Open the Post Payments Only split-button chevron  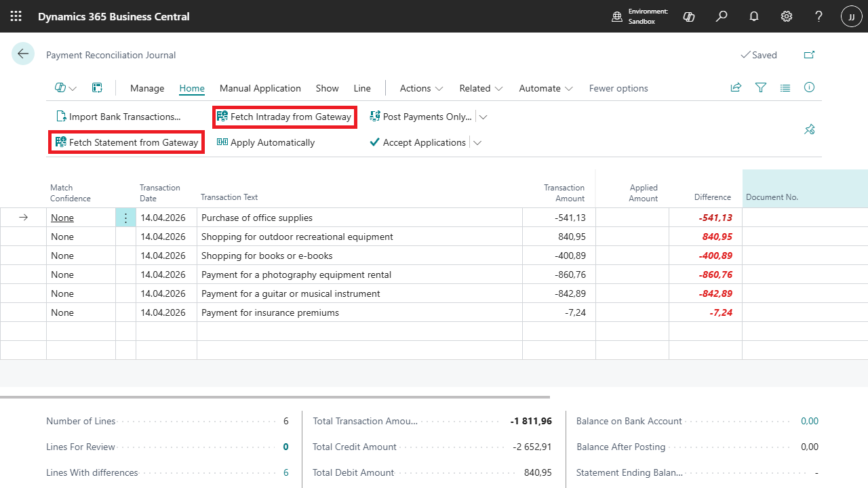pyautogui.click(x=482, y=117)
